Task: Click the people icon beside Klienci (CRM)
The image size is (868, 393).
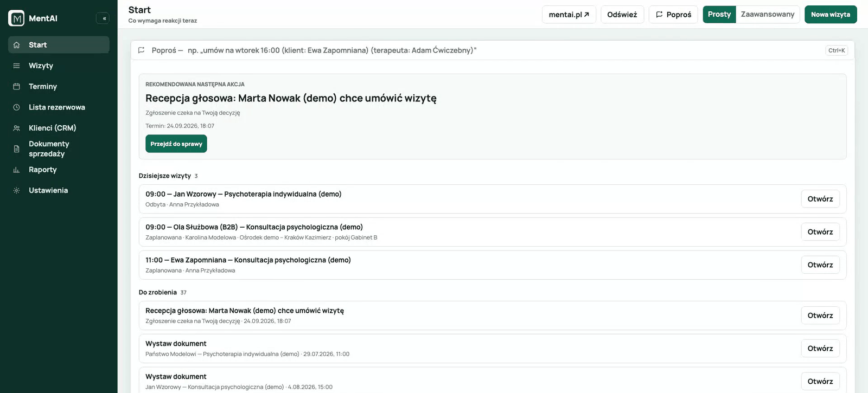Action: tap(17, 128)
